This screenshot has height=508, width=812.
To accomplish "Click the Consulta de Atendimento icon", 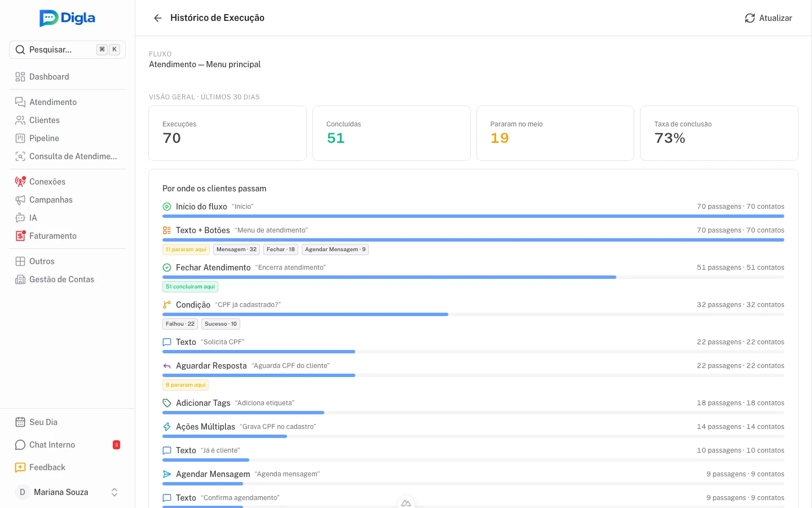I will pyautogui.click(x=20, y=156).
